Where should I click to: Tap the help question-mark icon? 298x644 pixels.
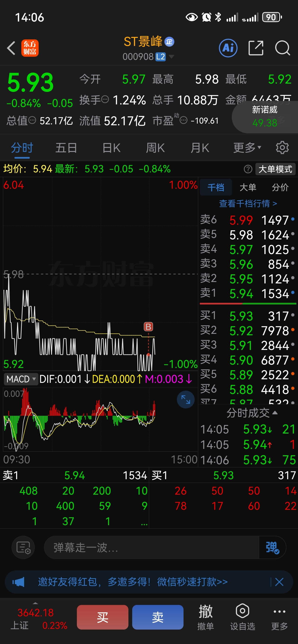(x=248, y=169)
